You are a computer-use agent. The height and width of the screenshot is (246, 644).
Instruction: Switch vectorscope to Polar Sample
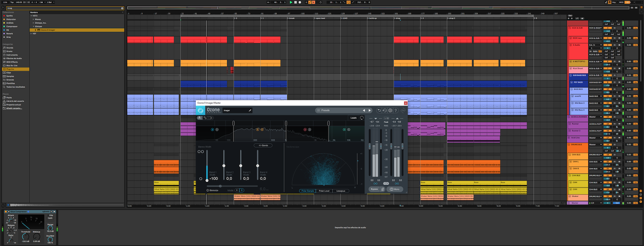pyautogui.click(x=307, y=191)
